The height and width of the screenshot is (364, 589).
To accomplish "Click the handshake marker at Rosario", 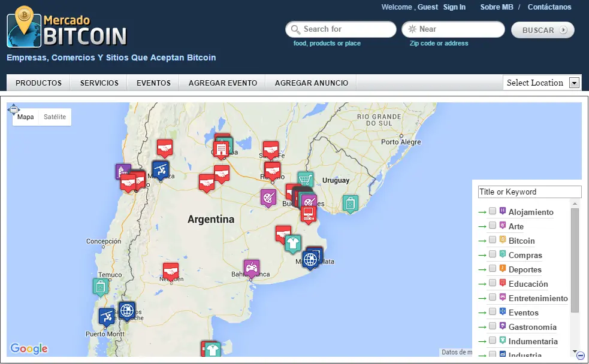I will coord(273,171).
